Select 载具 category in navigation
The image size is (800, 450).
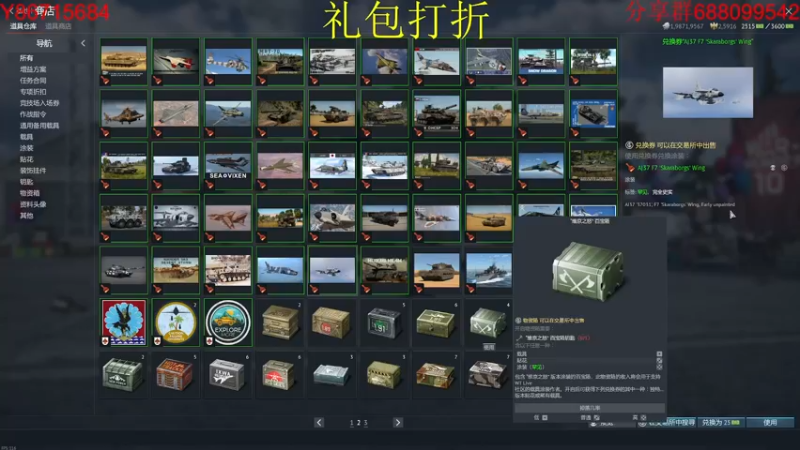[x=27, y=137]
